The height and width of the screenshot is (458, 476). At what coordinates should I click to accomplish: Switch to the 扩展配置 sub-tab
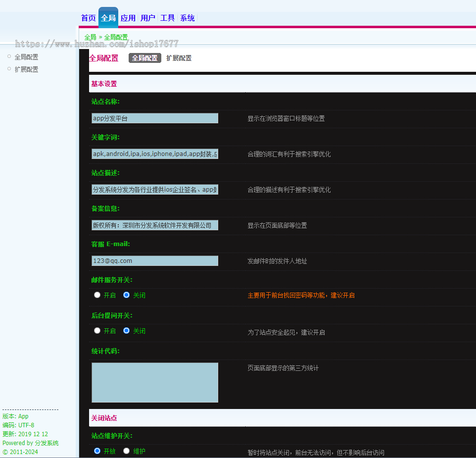pos(179,58)
